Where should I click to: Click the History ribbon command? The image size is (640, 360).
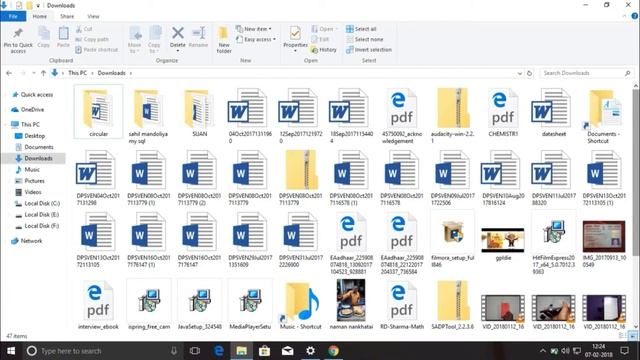pos(324,50)
